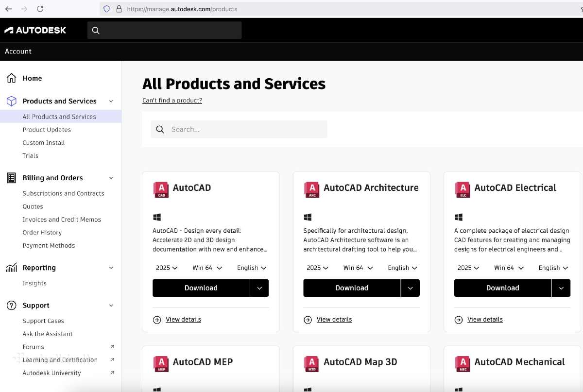
Task: Click external link arrow next to Forums
Action: click(112, 346)
